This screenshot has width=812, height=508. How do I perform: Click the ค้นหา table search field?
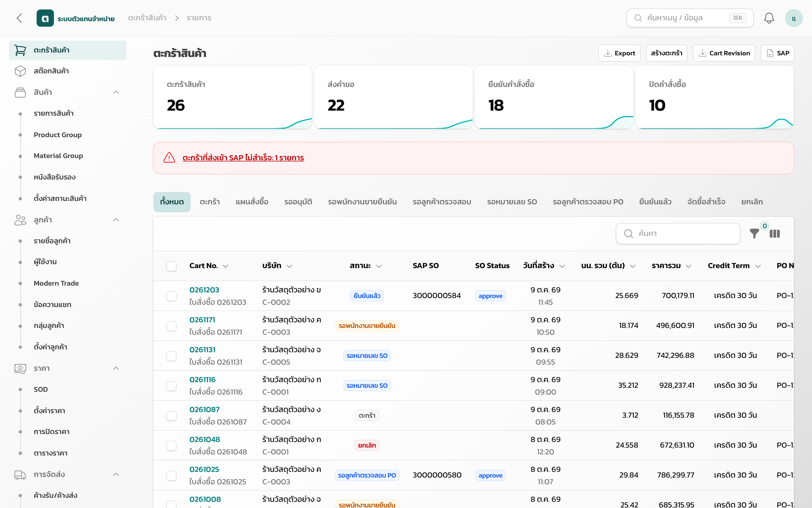pos(678,233)
